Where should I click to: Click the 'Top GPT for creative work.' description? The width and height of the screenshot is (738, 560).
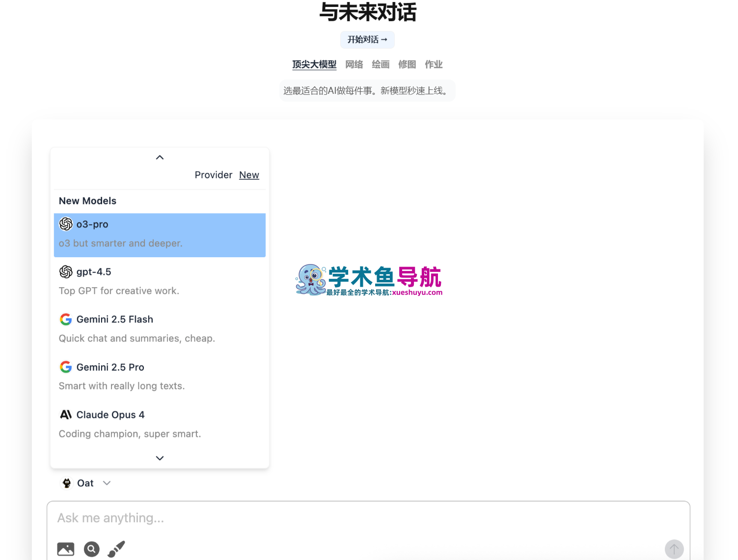coord(119,291)
